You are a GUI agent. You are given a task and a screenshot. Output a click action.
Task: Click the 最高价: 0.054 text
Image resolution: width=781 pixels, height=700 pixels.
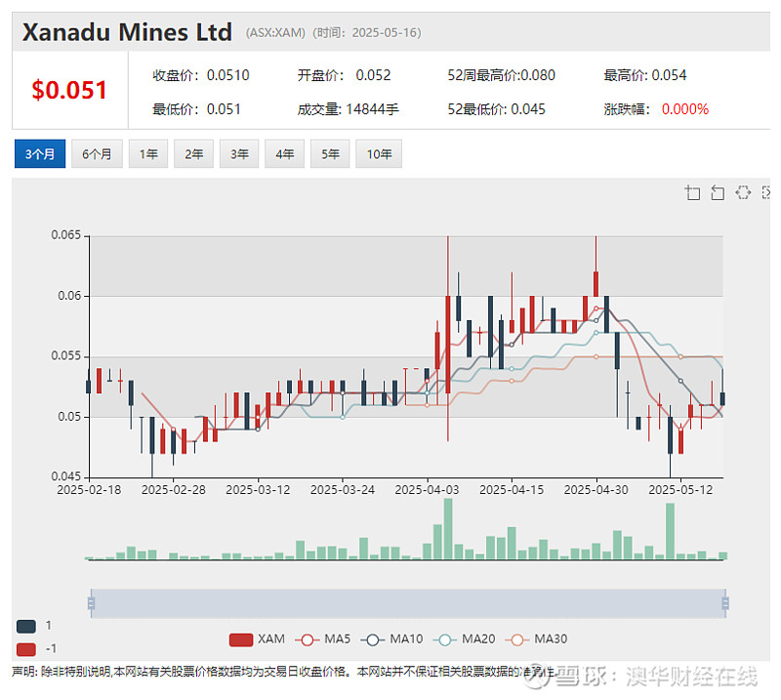645,75
